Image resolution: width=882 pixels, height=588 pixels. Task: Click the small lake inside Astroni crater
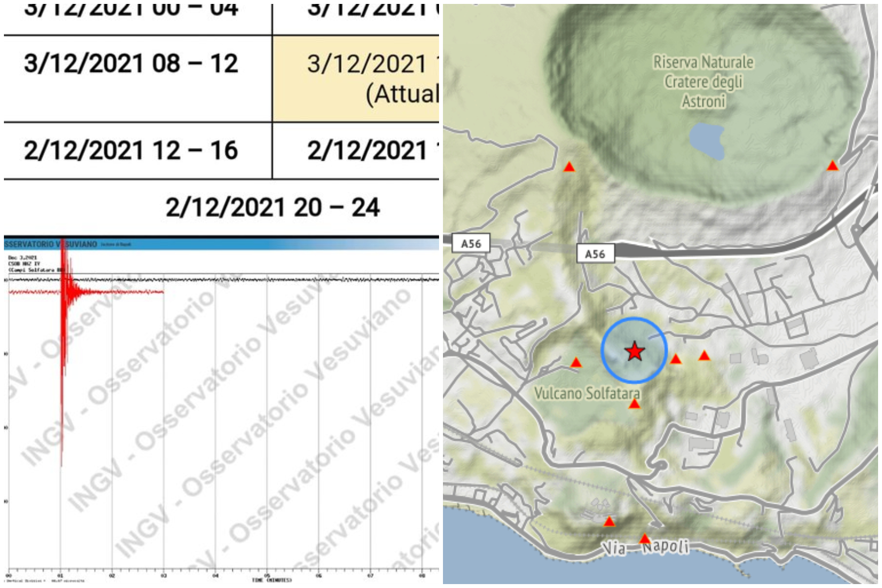pos(707,141)
